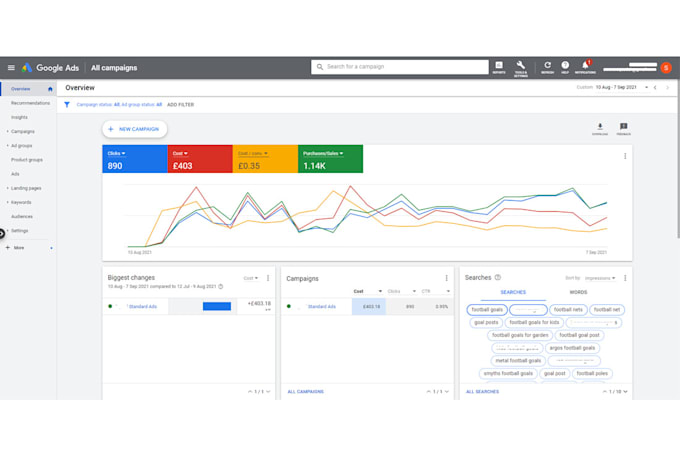
Task: Open Product groups in the sidebar
Action: pyautogui.click(x=27, y=160)
